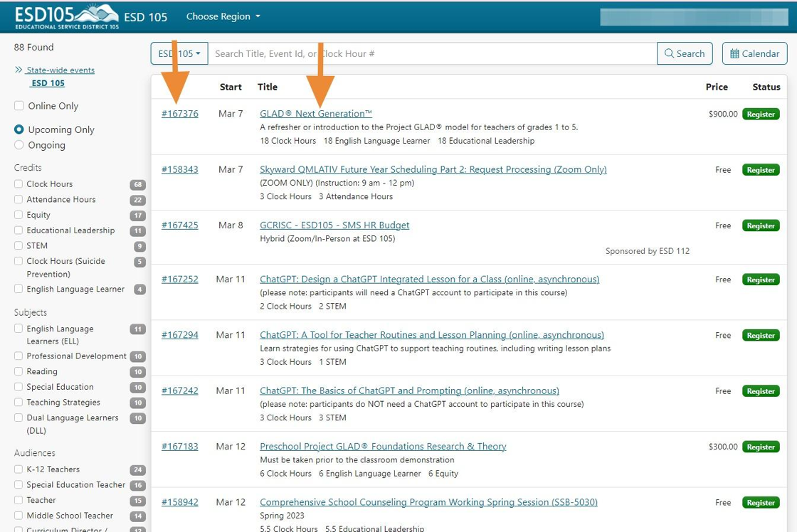
Task: Check Clock Hours (Suicide Prevention) filter
Action: tap(19, 261)
